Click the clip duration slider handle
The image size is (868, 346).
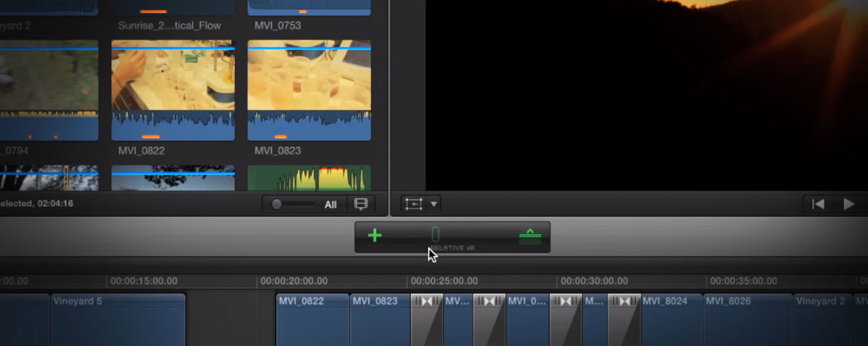276,205
